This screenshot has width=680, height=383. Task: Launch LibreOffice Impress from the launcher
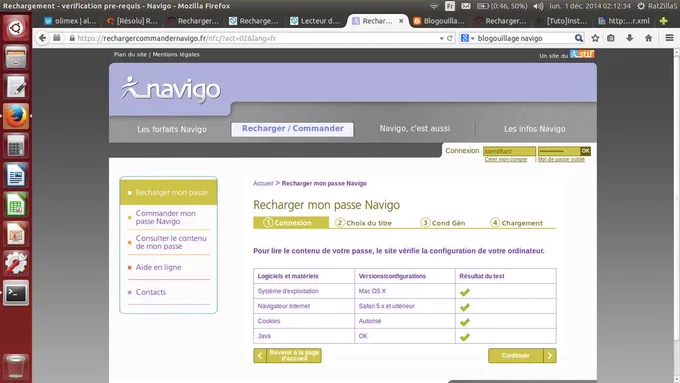coord(16,234)
